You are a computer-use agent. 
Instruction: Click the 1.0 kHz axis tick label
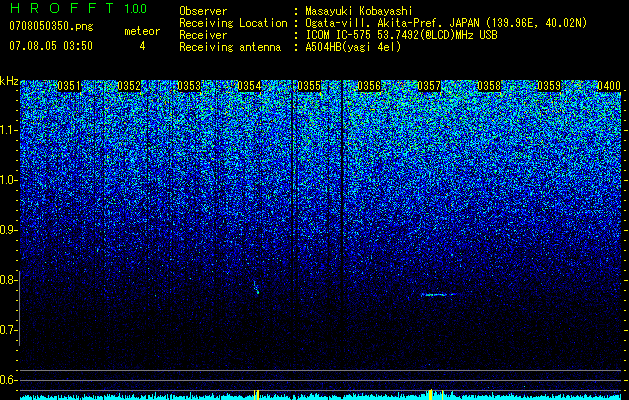(x=8, y=180)
